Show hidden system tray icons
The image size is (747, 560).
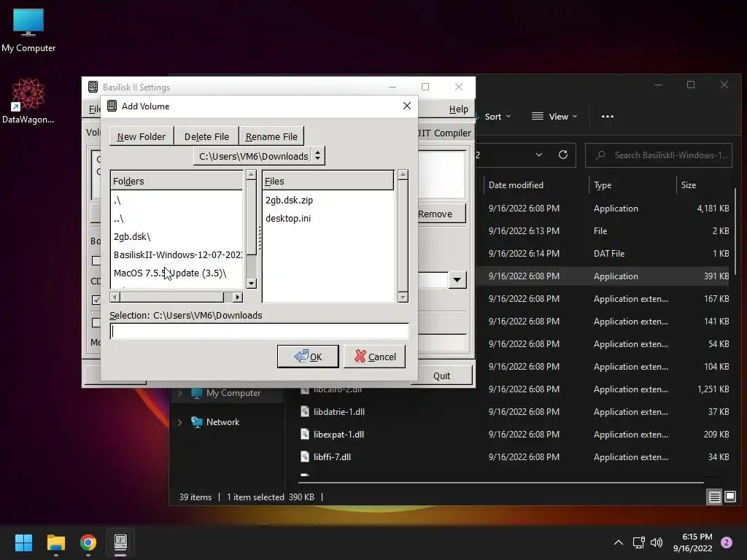pyautogui.click(x=619, y=542)
